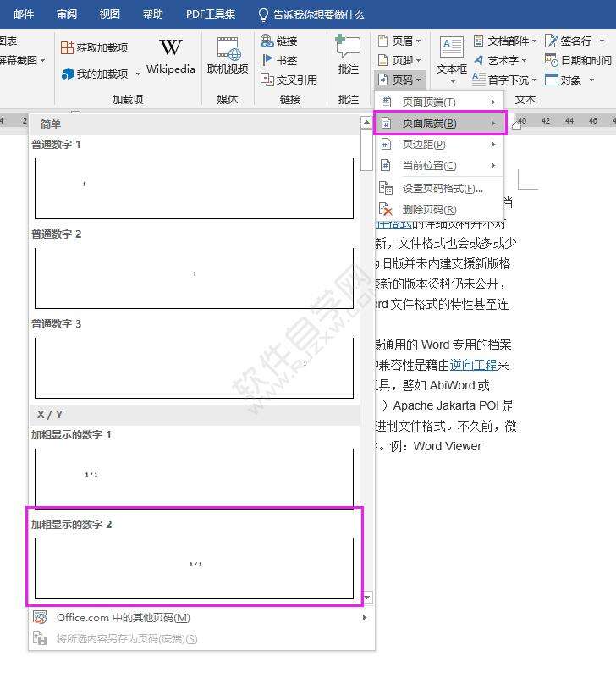This screenshot has height=678, width=616.
Task: Insert a comment with 批注 icon
Action: click(348, 46)
